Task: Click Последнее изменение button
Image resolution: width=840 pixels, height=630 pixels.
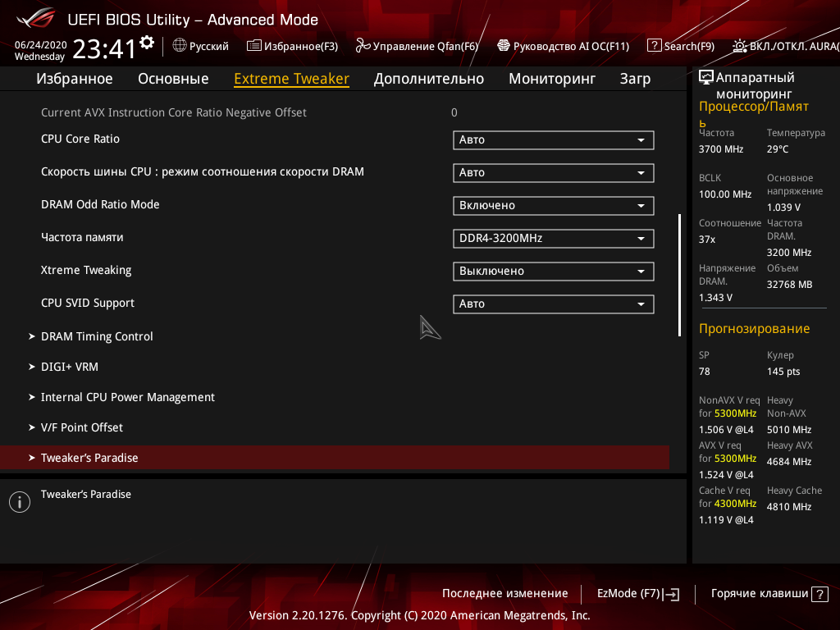Action: (x=504, y=594)
